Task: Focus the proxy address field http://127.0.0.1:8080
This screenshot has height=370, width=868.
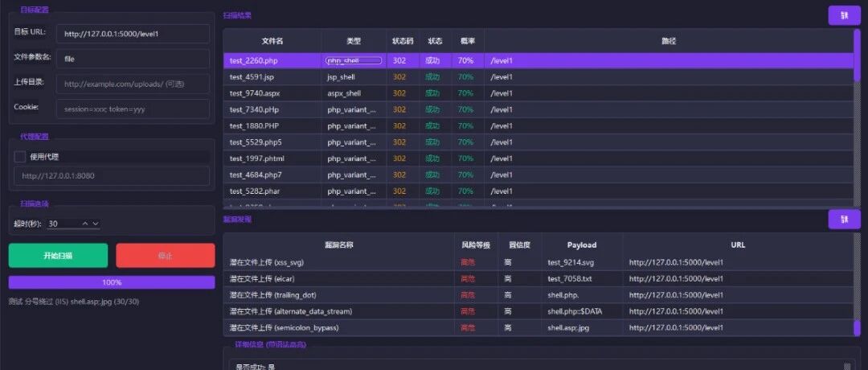Action: [x=112, y=176]
